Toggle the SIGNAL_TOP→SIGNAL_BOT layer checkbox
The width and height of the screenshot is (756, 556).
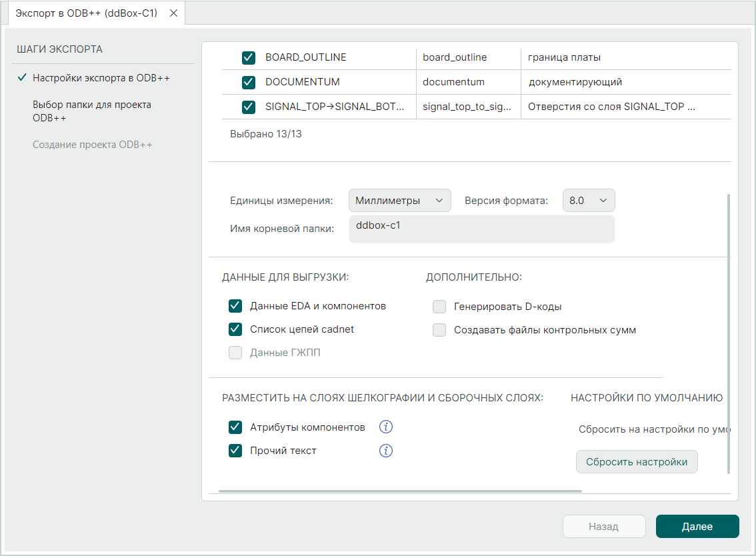pos(249,107)
